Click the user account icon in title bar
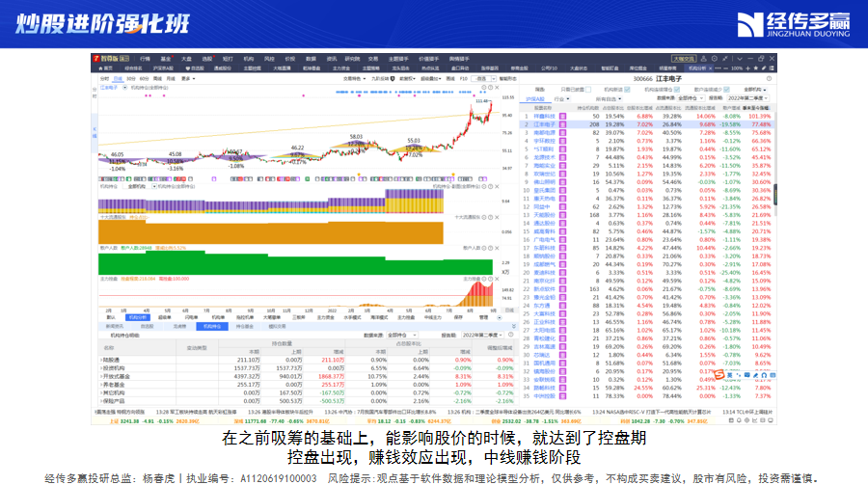Image resolution: width=868 pixels, height=485 pixels. pyautogui.click(x=704, y=58)
